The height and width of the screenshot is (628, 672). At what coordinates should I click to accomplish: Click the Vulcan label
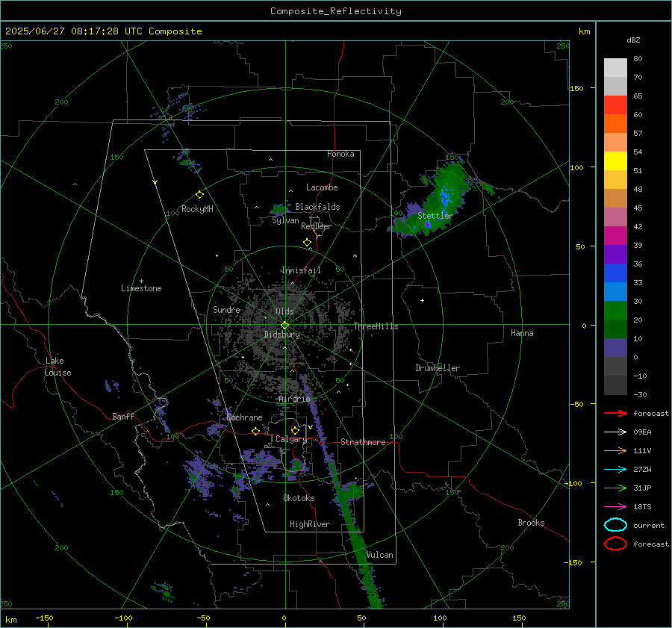coord(380,555)
